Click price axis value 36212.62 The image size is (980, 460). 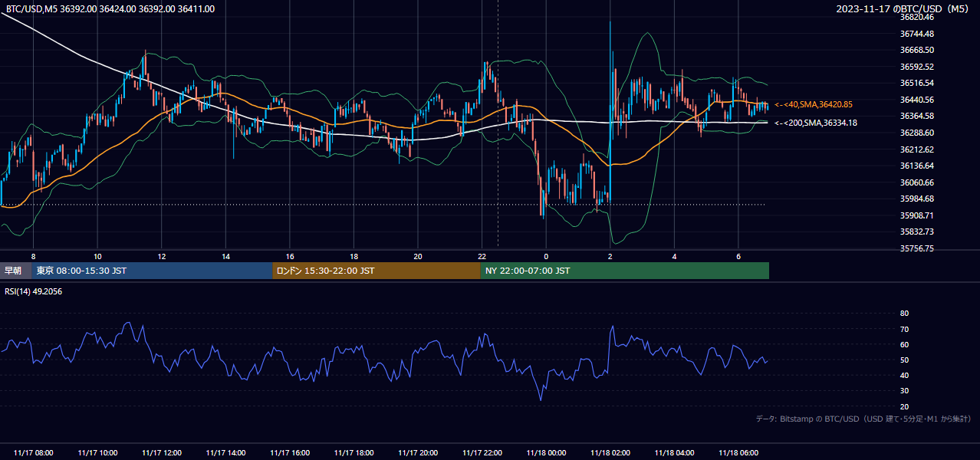click(x=917, y=149)
